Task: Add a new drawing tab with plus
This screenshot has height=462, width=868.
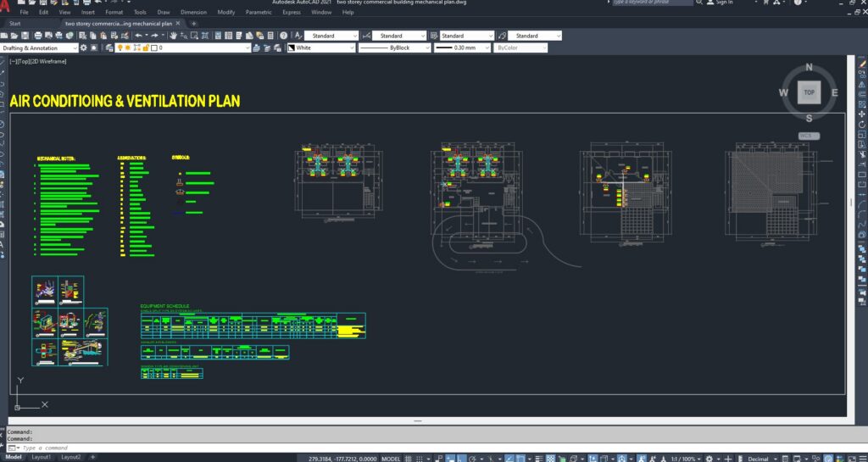Action: 193,24
